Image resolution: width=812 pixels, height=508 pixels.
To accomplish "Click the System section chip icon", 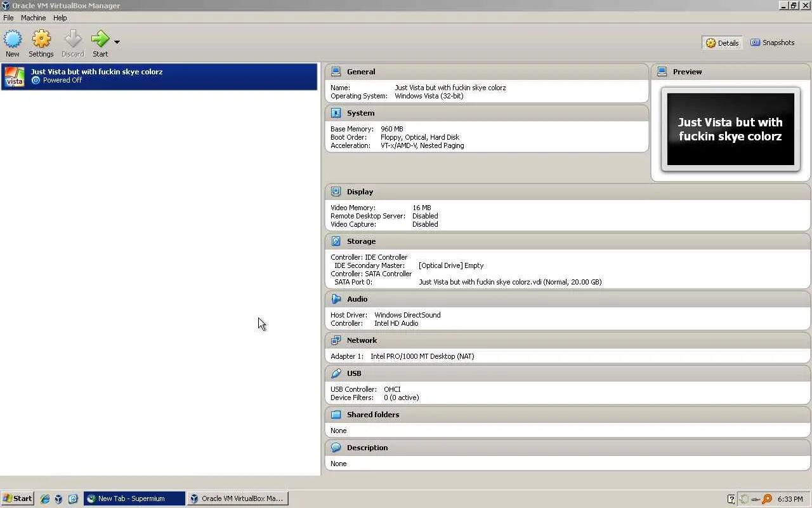I will click(x=336, y=113).
